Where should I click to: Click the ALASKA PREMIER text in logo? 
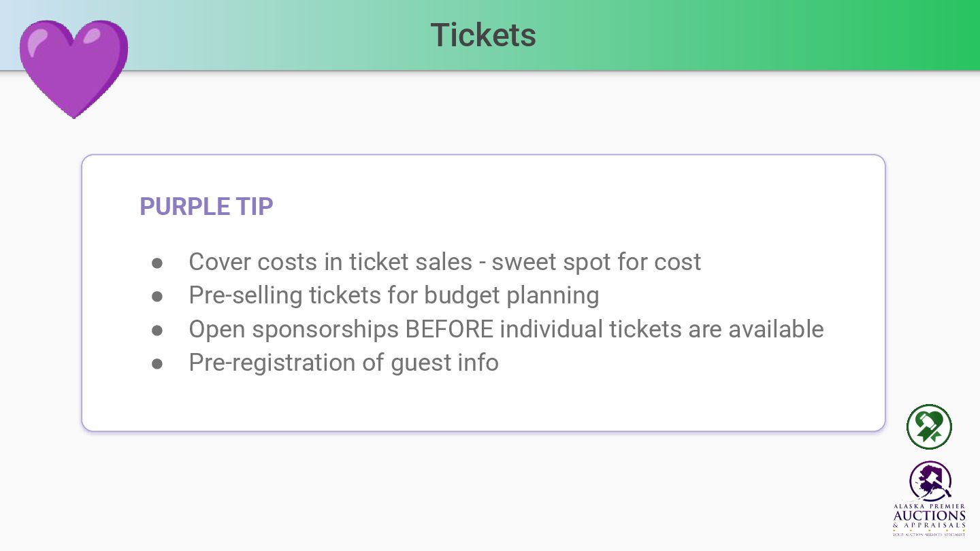tap(929, 507)
